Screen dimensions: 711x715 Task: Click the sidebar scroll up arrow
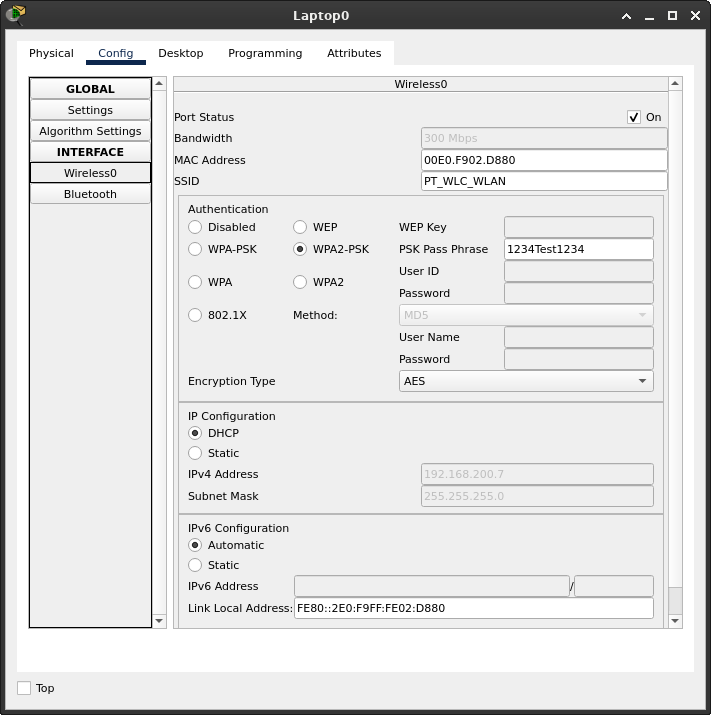(159, 84)
